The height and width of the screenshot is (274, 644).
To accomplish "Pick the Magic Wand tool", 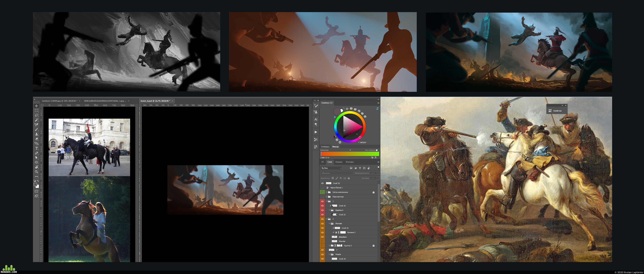I will pyautogui.click(x=37, y=120).
